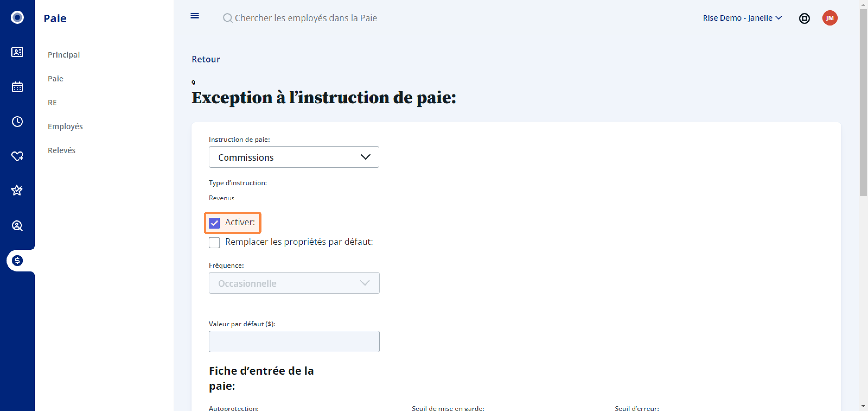Image resolution: width=868 pixels, height=411 pixels.
Task: Click the Retour link
Action: click(x=206, y=59)
